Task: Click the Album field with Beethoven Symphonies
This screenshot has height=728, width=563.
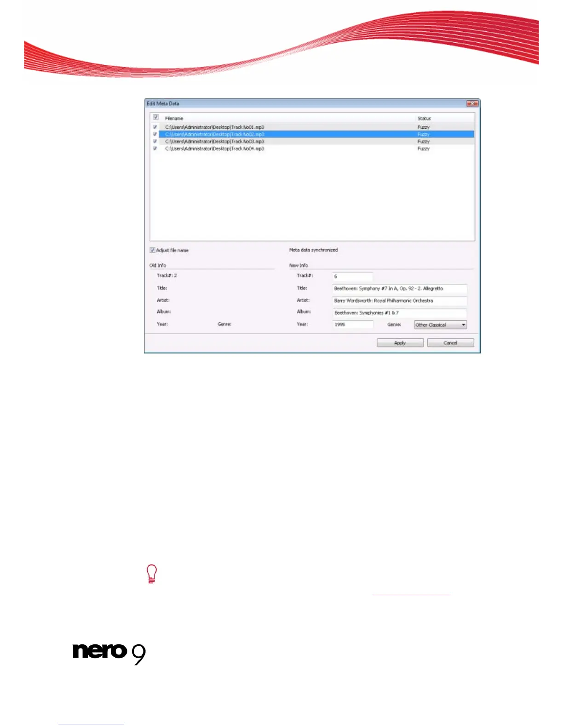Action: pyautogui.click(x=400, y=313)
